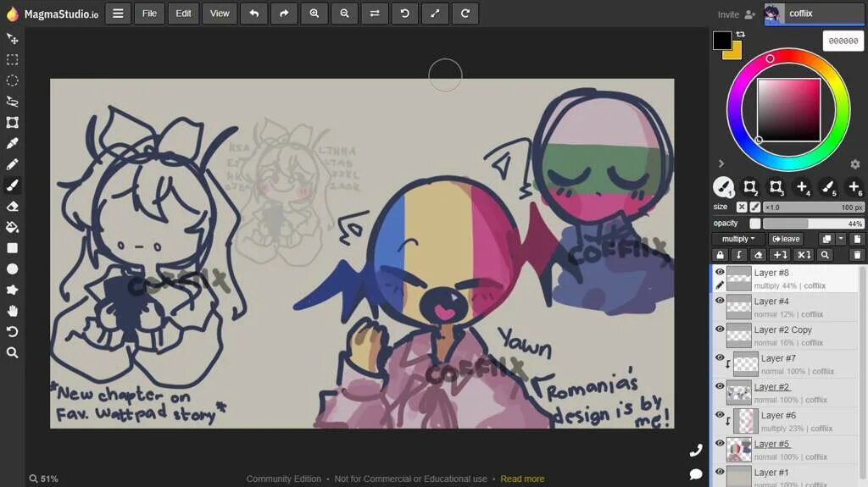Click the Zoom out magnifier in top toolbar
The width and height of the screenshot is (868, 487).
[x=344, y=14]
